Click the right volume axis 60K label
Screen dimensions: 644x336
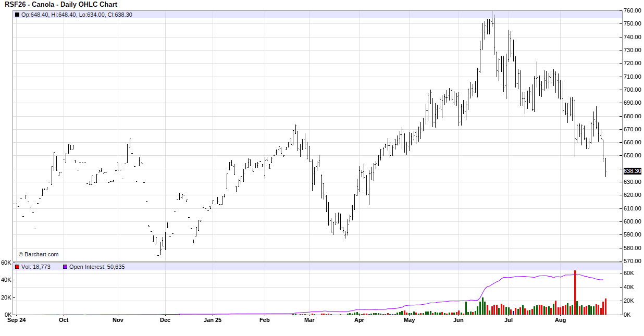pyautogui.click(x=628, y=273)
